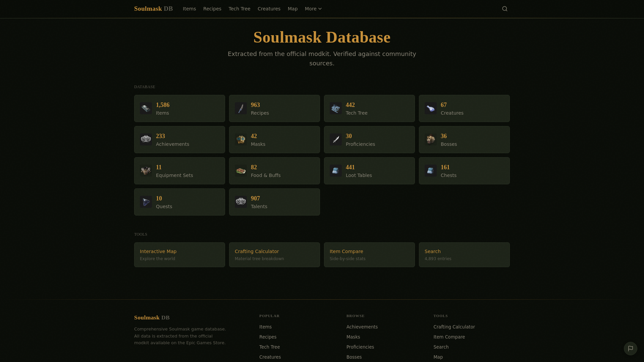Follow the footer Proficiencies link
The height and width of the screenshot is (362, 644).
(360, 347)
